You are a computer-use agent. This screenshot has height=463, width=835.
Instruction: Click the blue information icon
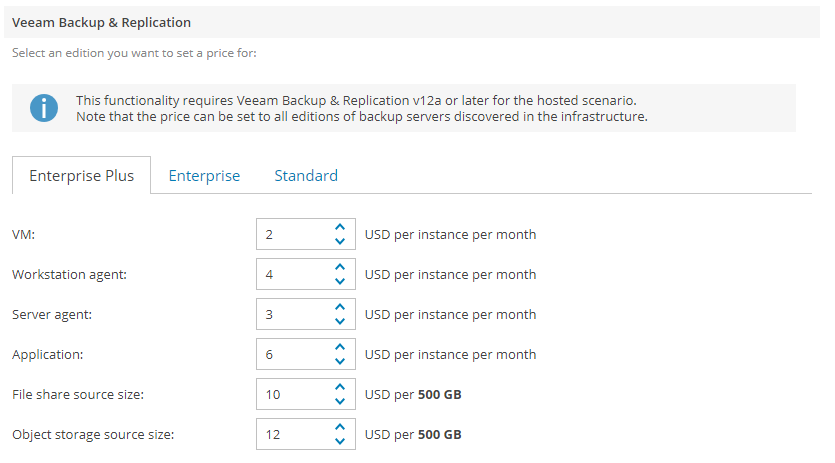(x=44, y=108)
